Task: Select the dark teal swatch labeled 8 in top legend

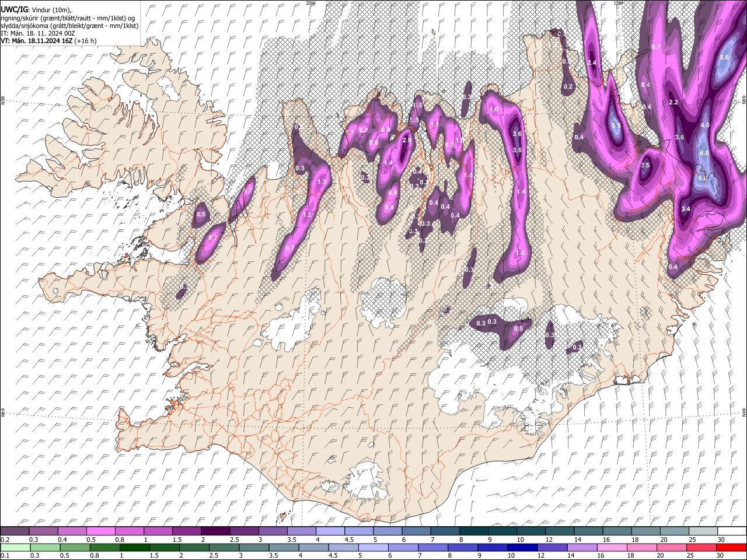Action: (x=473, y=531)
